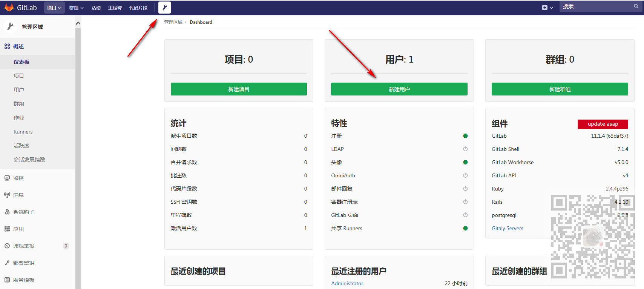Screen dimensions: 644x289
Task: Open 里程碑 in the top navbar
Action: pos(115,8)
